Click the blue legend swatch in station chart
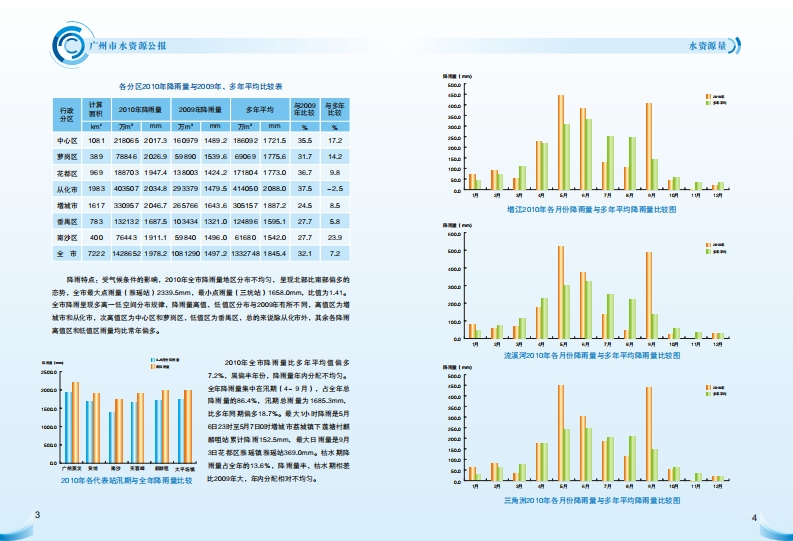 [x=152, y=358]
